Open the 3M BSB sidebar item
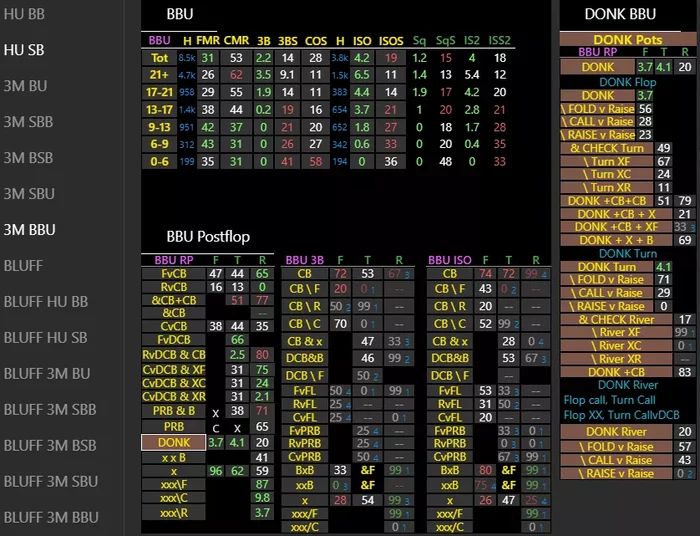 [29, 158]
